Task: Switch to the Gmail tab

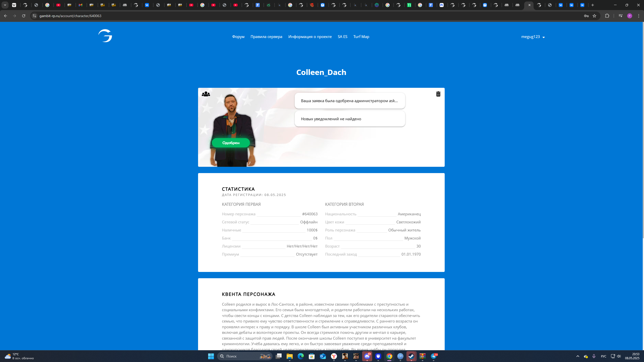Action: point(81,5)
